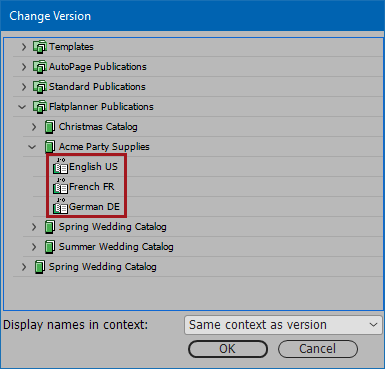The image size is (385, 369).
Task: Select the English US version label
Action: tap(93, 167)
